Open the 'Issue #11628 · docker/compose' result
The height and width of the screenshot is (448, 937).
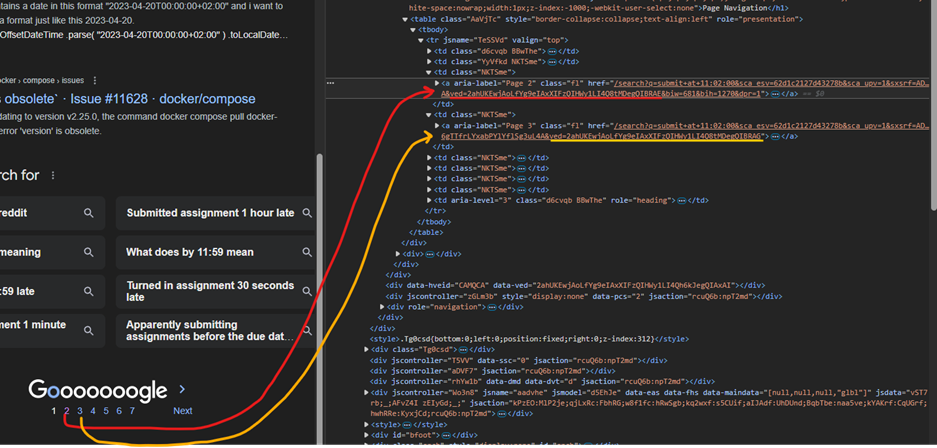tap(120, 98)
